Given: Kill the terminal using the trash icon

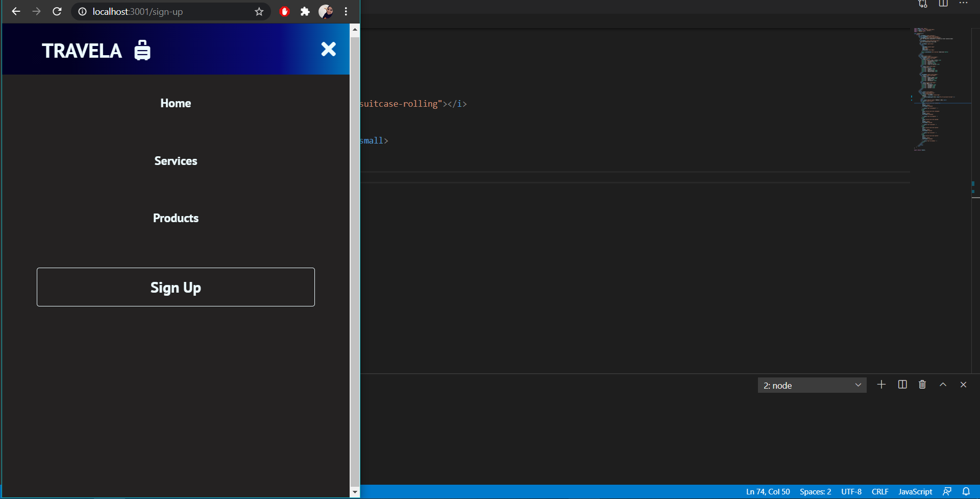Looking at the screenshot, I should 922,385.
